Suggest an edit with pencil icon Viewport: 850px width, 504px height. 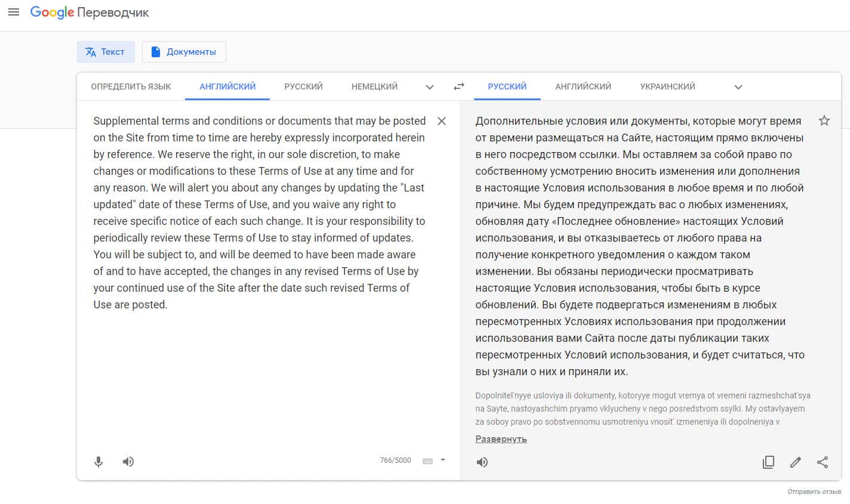pyautogui.click(x=795, y=462)
